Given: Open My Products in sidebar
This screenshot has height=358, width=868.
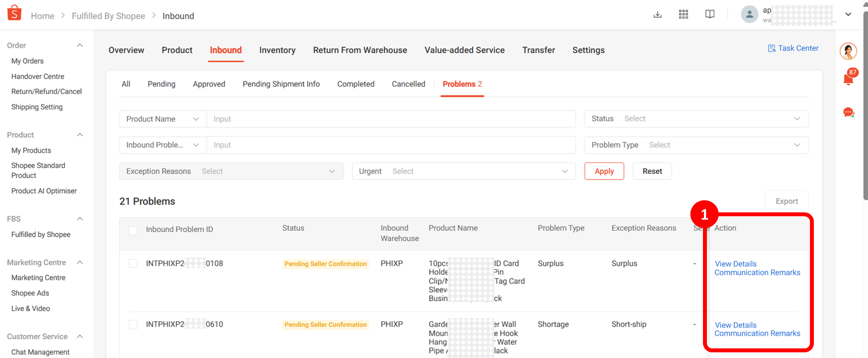Looking at the screenshot, I should 31,150.
